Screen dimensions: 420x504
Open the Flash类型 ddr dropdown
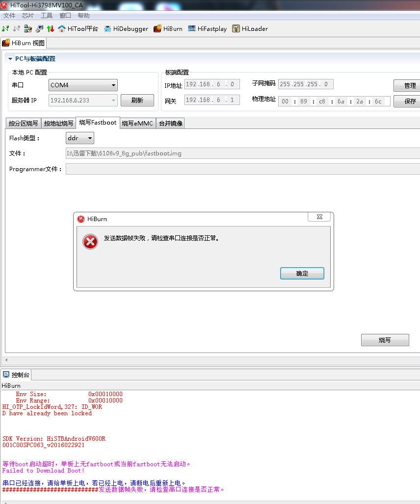pos(80,138)
